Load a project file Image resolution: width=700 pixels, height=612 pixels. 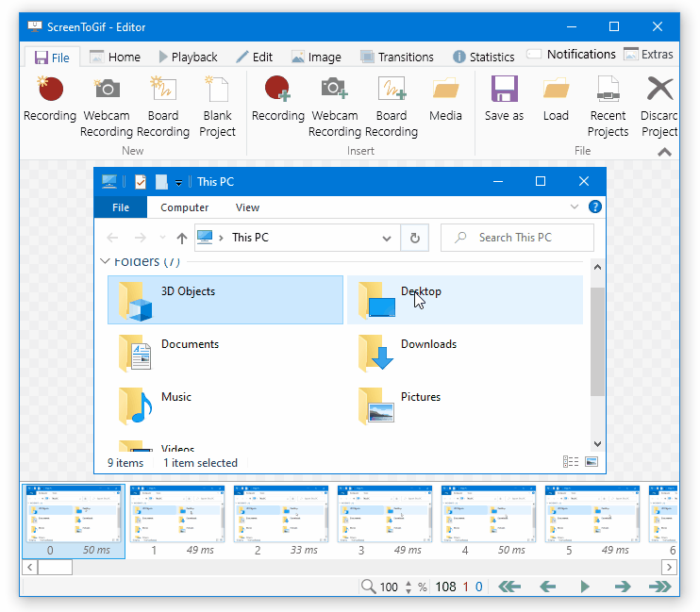point(556,100)
